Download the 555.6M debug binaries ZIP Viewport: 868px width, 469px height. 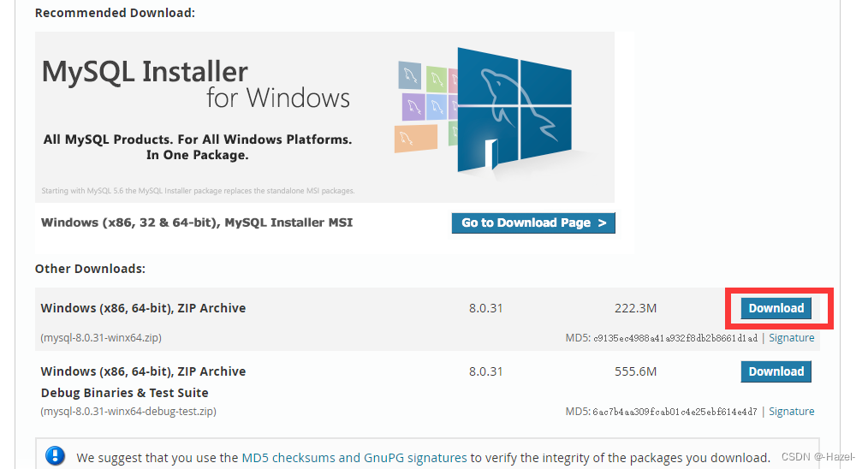click(x=776, y=371)
